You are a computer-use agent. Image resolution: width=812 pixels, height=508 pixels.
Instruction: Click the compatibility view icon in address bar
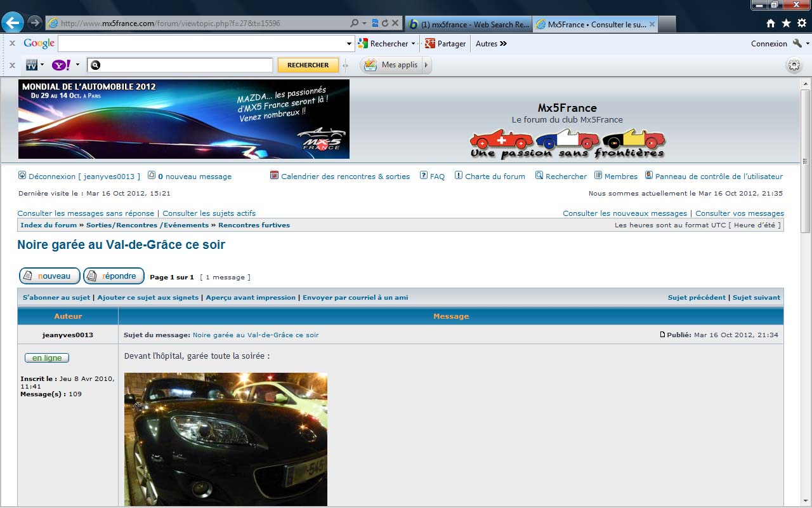(375, 23)
